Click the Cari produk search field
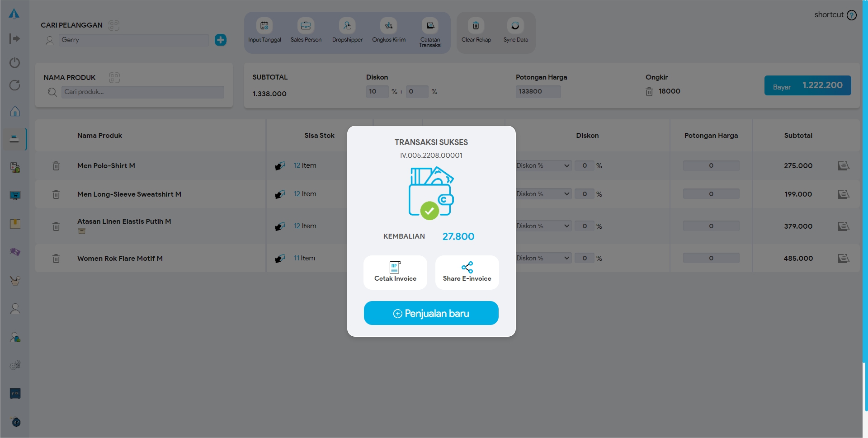Viewport: 868px width, 438px height. (x=142, y=92)
